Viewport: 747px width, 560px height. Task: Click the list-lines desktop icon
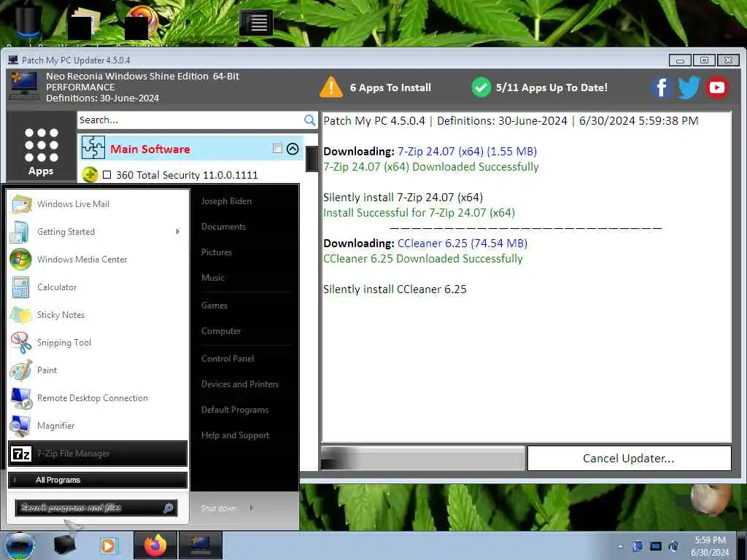pyautogui.click(x=256, y=23)
